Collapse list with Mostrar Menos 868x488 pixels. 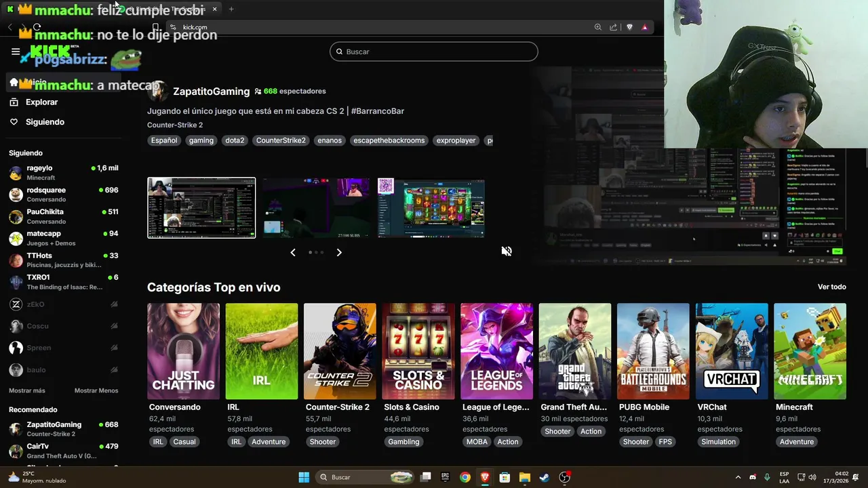[96, 390]
